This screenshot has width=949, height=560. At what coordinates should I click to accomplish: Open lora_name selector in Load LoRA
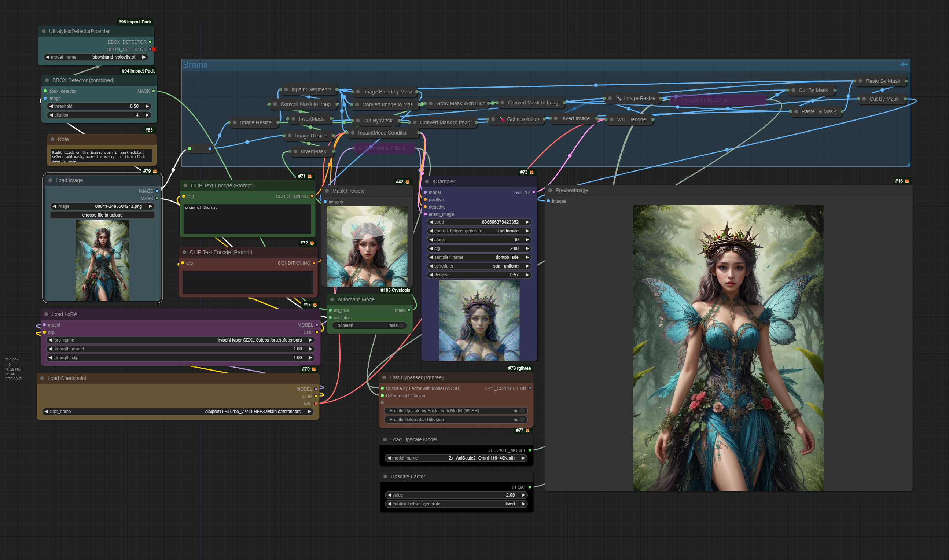pyautogui.click(x=180, y=340)
